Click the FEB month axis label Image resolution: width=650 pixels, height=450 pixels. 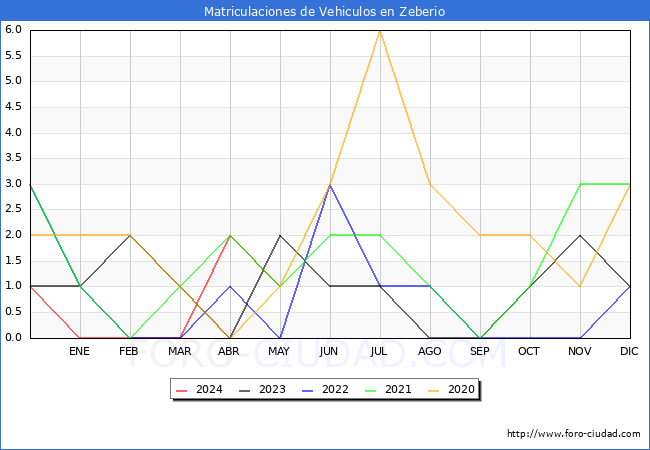pos(129,351)
